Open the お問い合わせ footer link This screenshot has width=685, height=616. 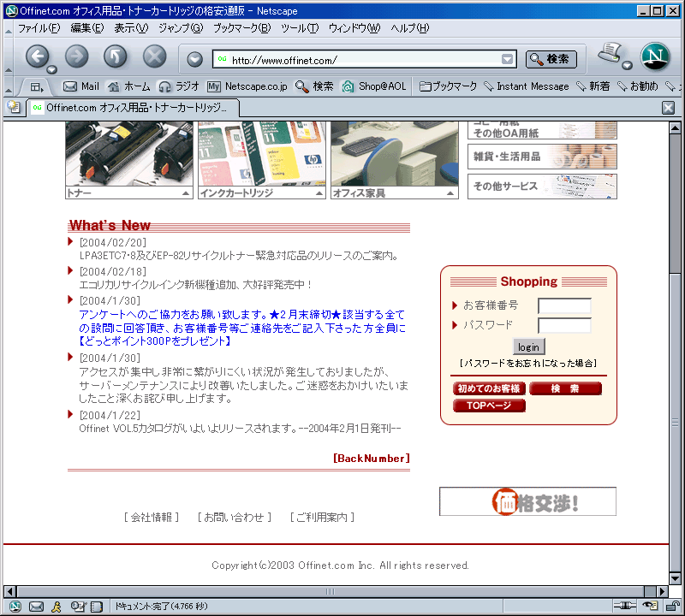coord(234,518)
